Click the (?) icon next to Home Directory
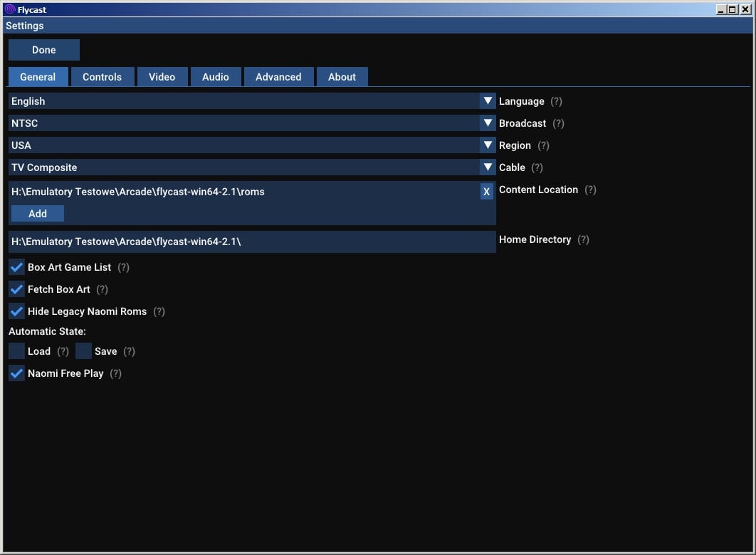756x555 pixels. (x=583, y=240)
